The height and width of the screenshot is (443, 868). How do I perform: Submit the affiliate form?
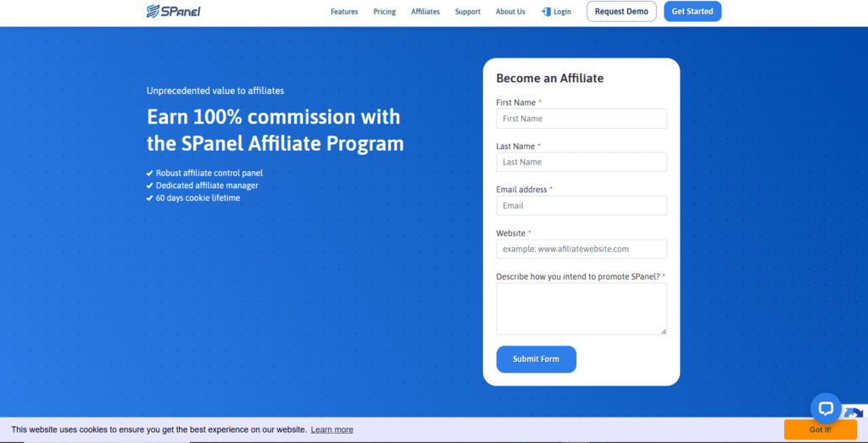(x=536, y=359)
